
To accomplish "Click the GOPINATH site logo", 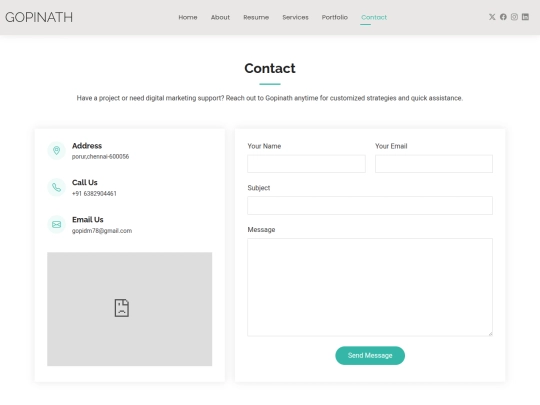I will pos(39,17).
